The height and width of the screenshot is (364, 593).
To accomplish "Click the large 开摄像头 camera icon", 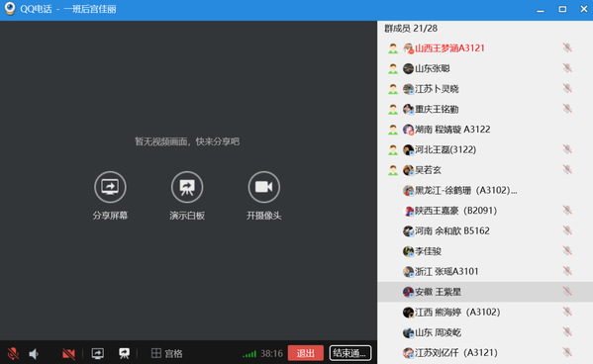I will tap(264, 187).
